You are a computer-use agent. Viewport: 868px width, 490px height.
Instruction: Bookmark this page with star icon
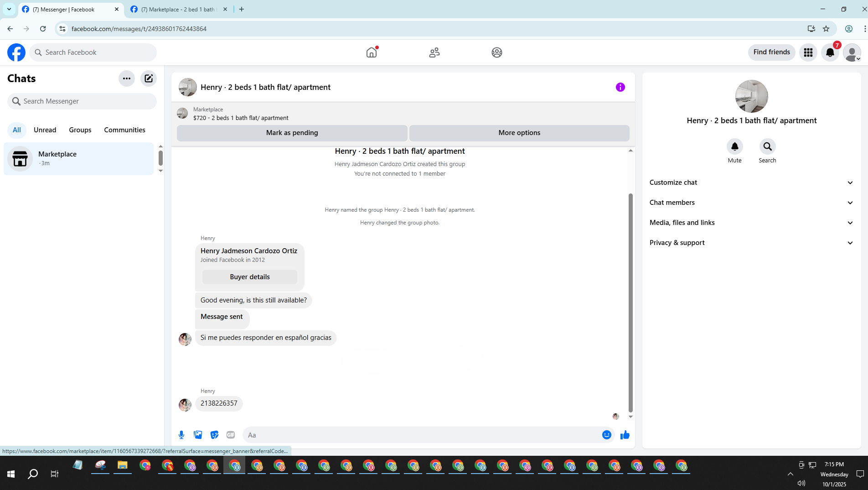point(826,29)
